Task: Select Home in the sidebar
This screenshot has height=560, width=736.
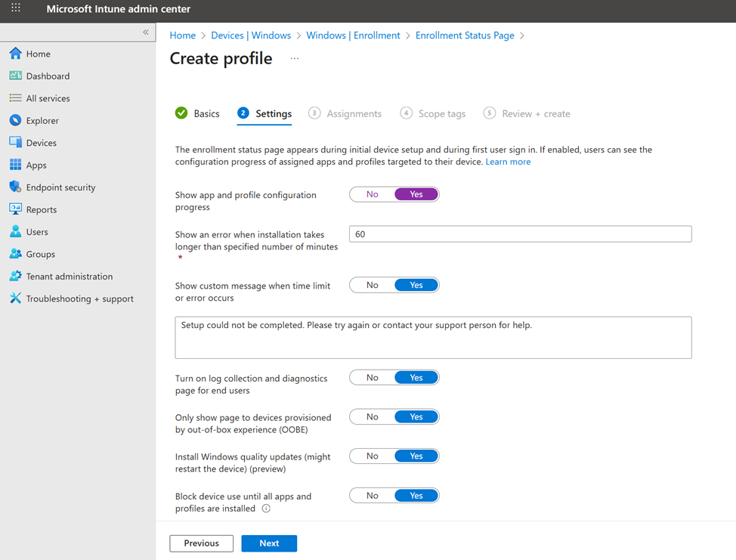Action: pos(36,54)
